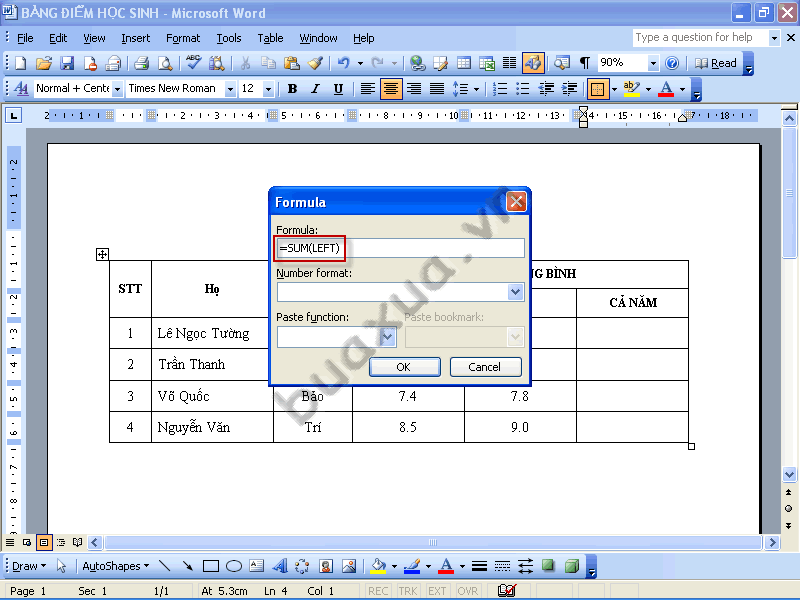Screen dimensions: 800x600
Task: Select the Rectangle drawing tool
Action: 211,566
